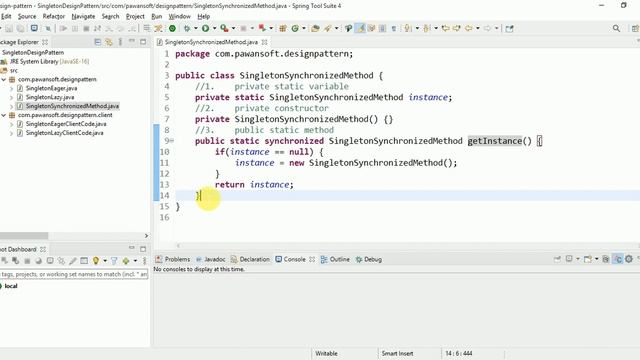Image resolution: width=640 pixels, height=360 pixels.
Task: Click the Skip All Breakpoints icon
Action: point(48,28)
